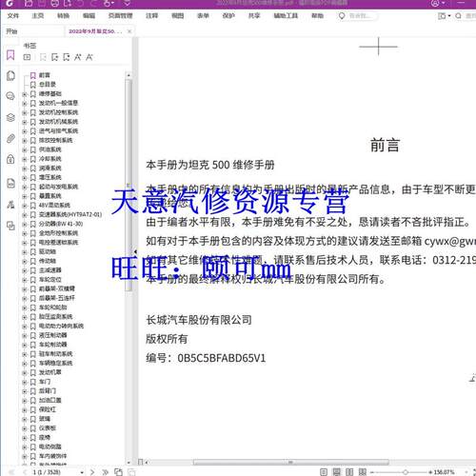The width and height of the screenshot is (476, 476).
Task: Open the Attachments paperclip panel icon
Action: coord(10,138)
